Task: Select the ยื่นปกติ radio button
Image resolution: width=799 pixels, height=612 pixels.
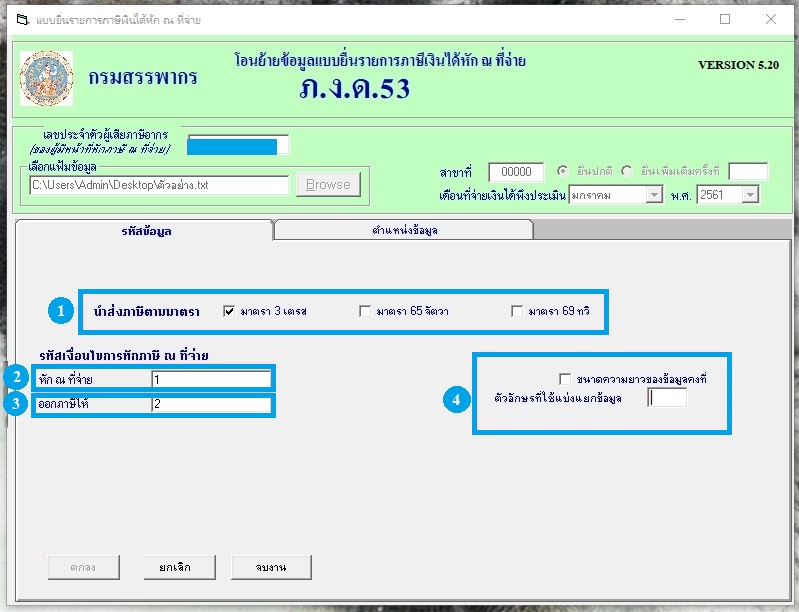Action: [x=563, y=171]
